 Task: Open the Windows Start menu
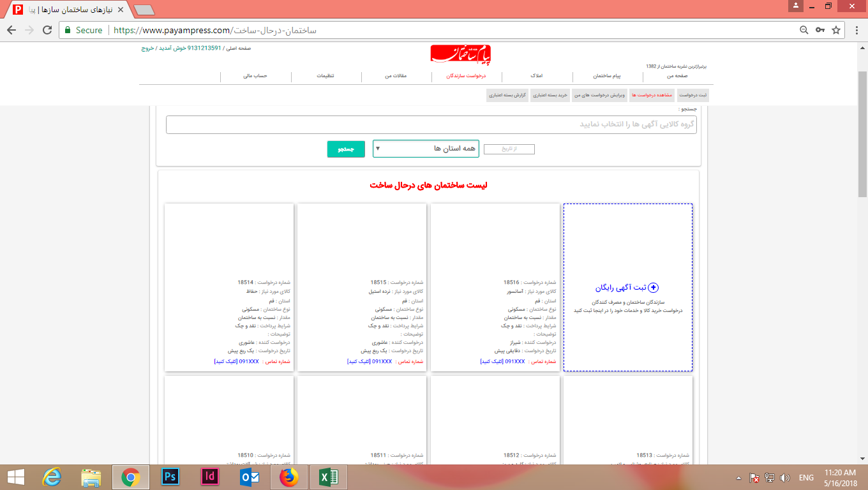(x=15, y=477)
